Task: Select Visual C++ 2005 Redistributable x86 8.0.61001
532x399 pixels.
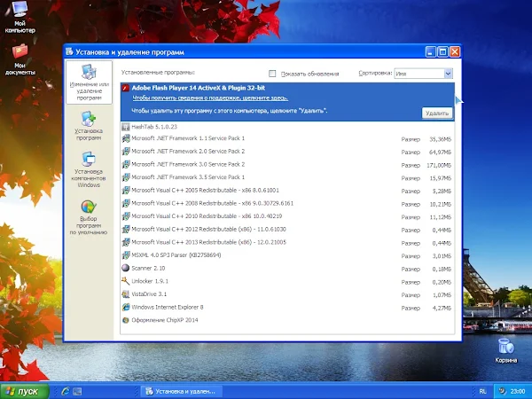Action: [x=287, y=191]
